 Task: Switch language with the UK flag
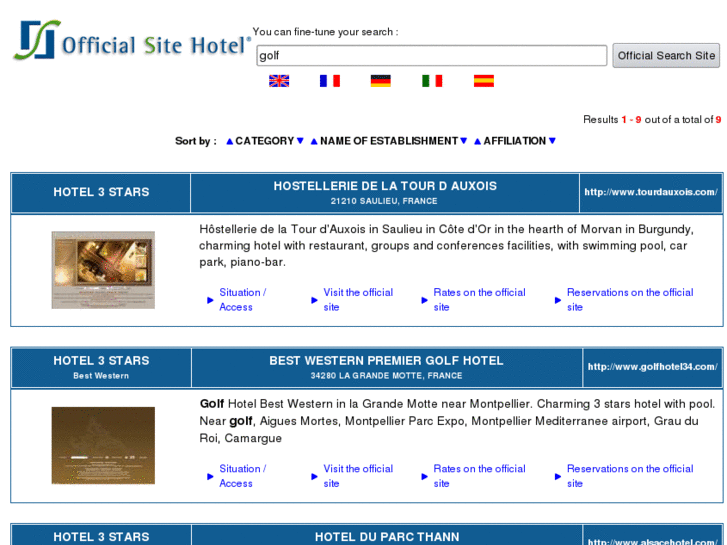[x=279, y=81]
